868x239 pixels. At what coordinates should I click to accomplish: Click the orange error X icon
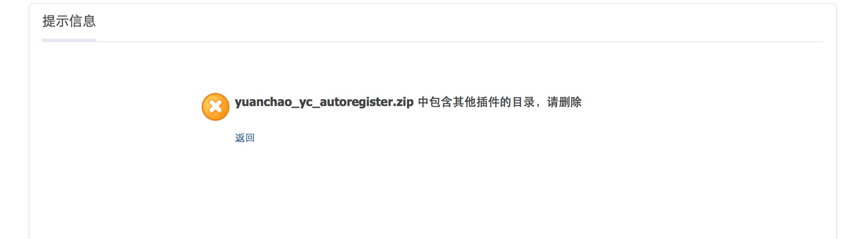[216, 107]
